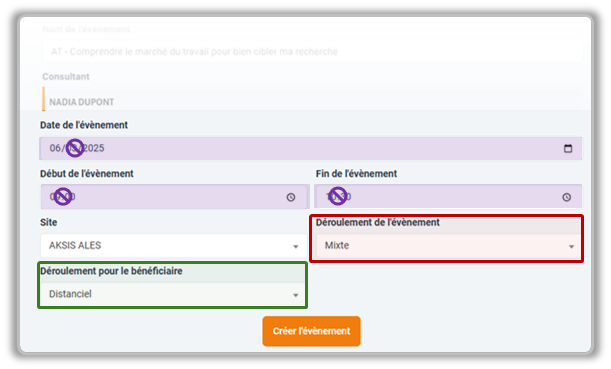The height and width of the screenshot is (369, 611).
Task: Click the Consultant label
Action: pos(66,76)
